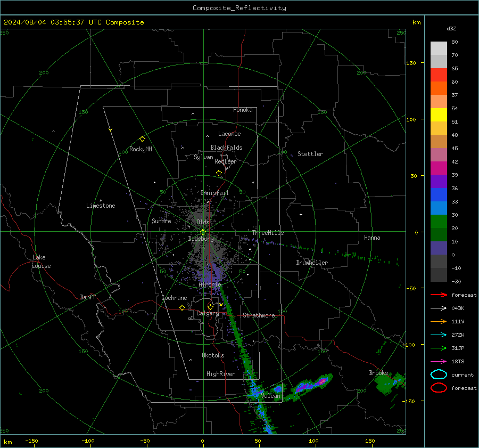The image size is (479, 448).
Task: Click the yellow diamond marker near RockyMH
Action: click(142, 139)
